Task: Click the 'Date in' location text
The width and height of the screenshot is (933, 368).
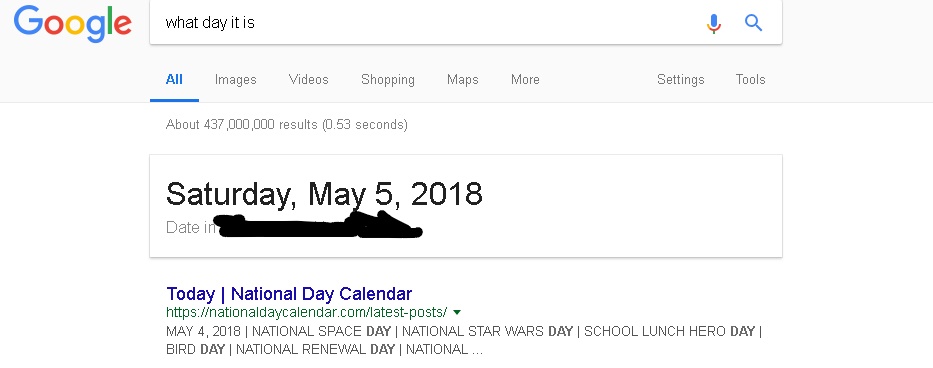Action: pyautogui.click(x=294, y=227)
